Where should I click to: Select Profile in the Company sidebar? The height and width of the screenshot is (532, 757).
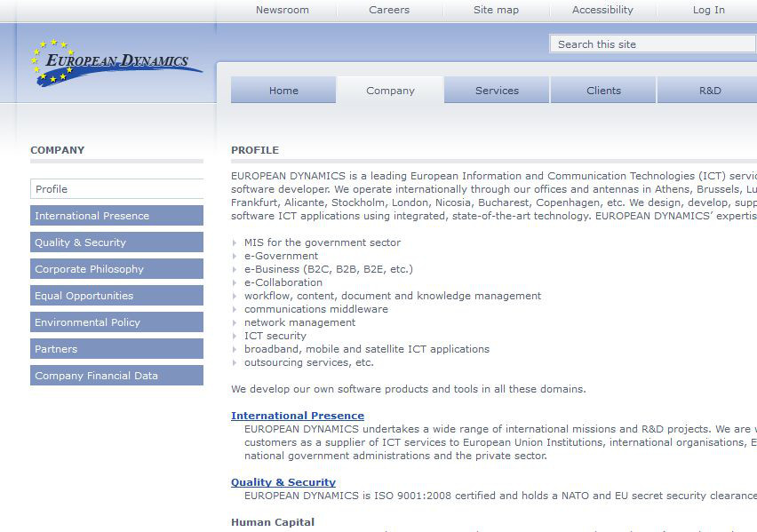point(116,189)
